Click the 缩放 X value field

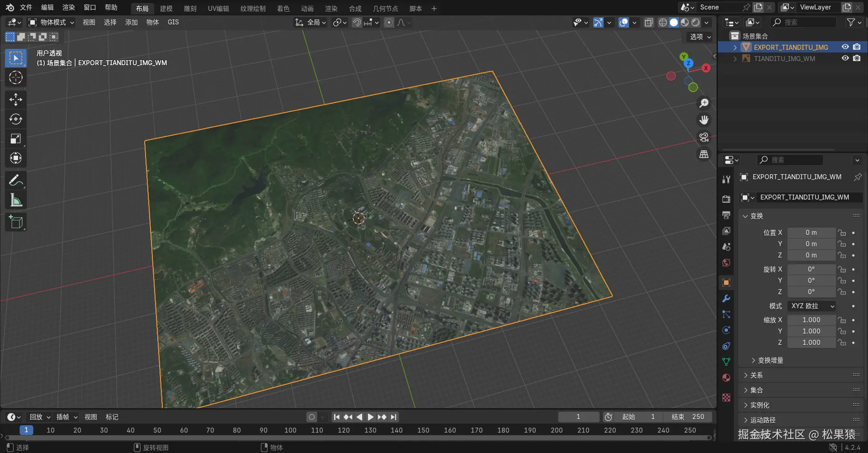pos(811,320)
